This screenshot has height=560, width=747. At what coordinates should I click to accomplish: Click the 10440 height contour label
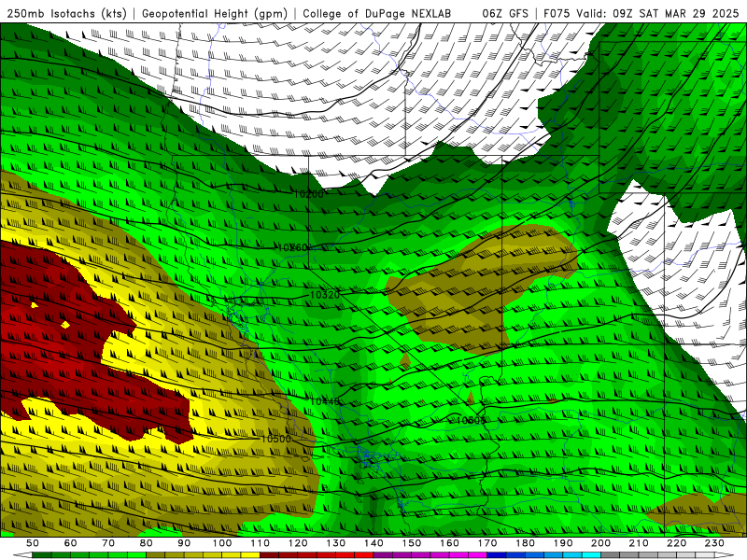(325, 401)
